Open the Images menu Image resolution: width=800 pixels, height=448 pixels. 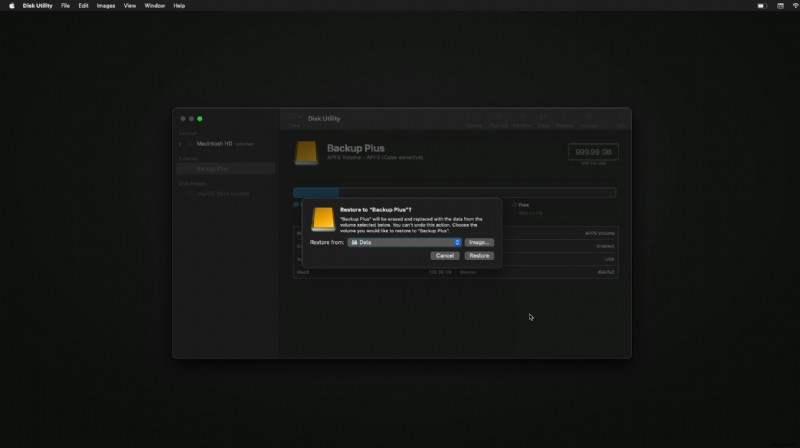coord(106,6)
